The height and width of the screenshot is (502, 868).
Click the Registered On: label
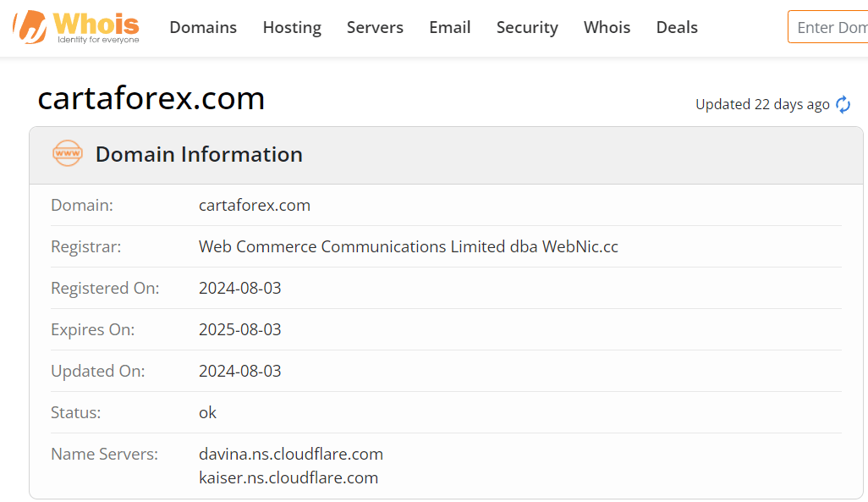pyautogui.click(x=105, y=288)
